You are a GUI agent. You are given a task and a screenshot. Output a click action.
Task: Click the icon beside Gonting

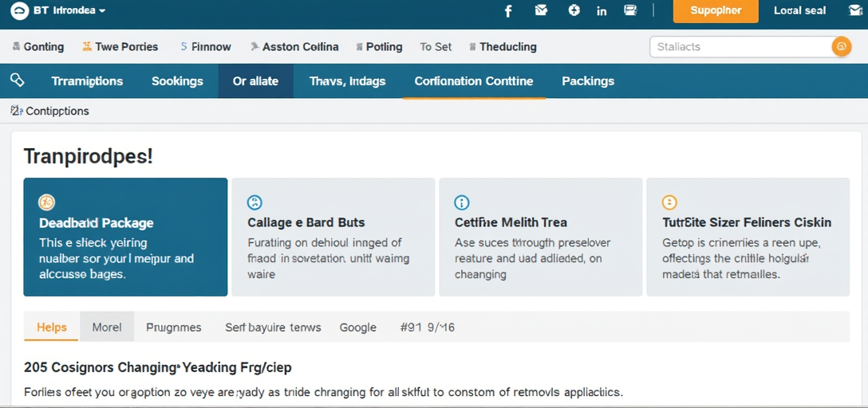[x=17, y=46]
